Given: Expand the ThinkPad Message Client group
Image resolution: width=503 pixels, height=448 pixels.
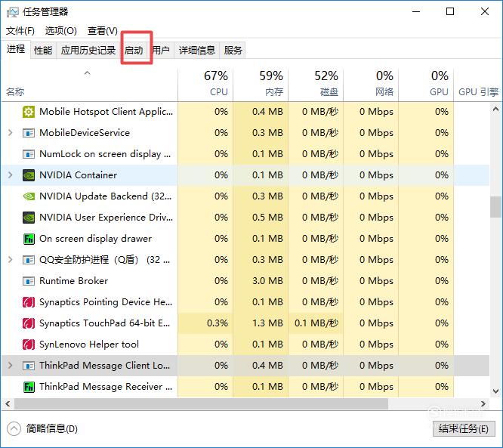Looking at the screenshot, I should (11, 366).
